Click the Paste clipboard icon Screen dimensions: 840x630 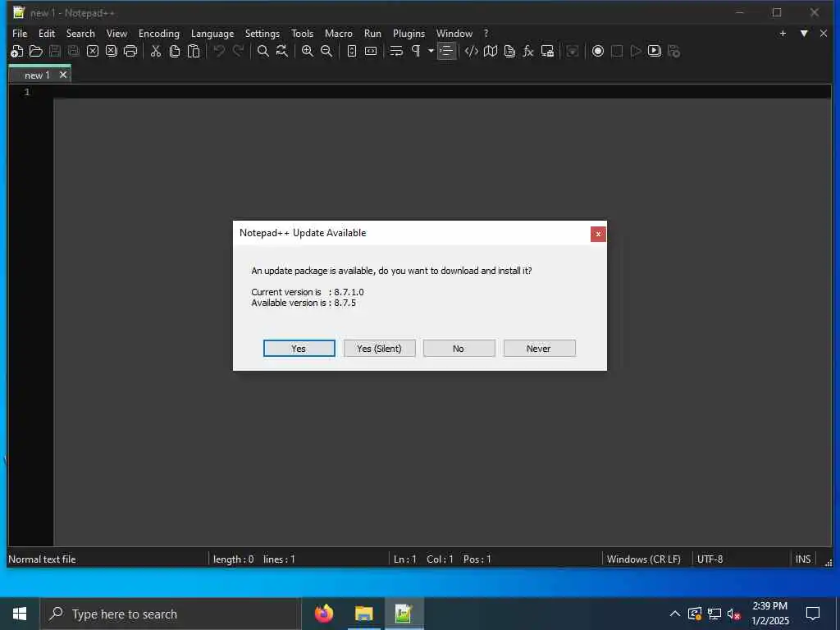194,52
